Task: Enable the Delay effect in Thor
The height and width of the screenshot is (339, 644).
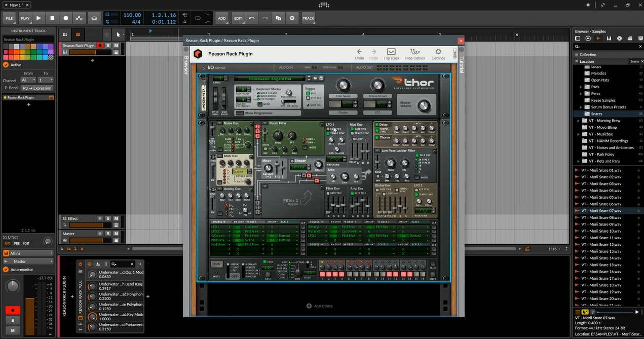Action: (376, 124)
